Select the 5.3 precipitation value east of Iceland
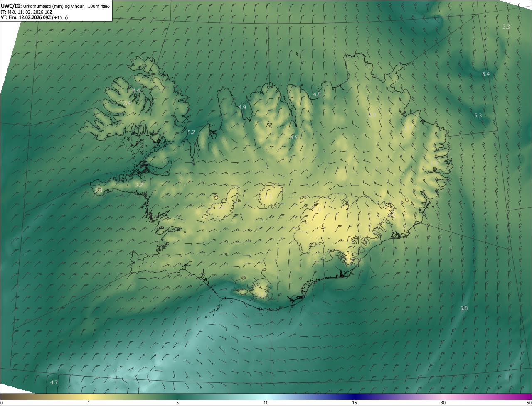This screenshot has height=406, width=532. pos(478,116)
